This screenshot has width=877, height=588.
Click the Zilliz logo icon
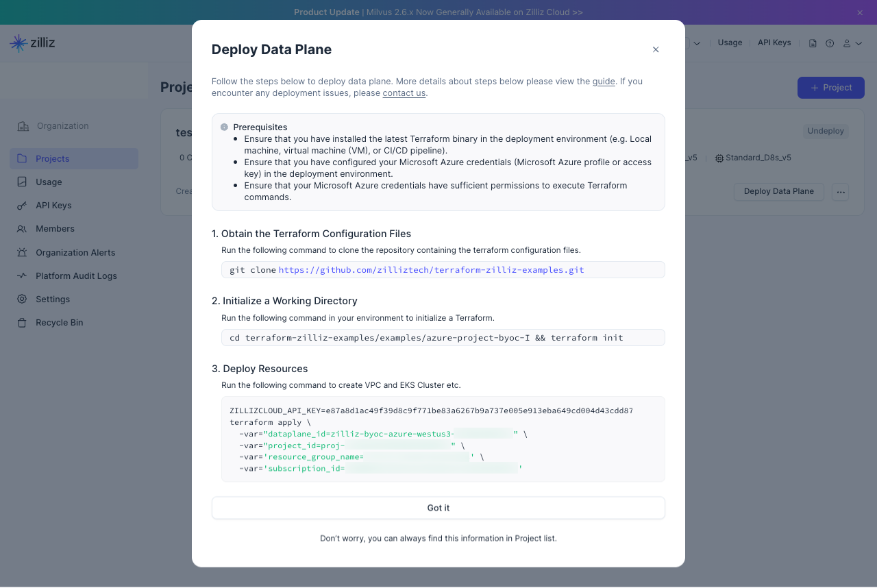[x=18, y=43]
